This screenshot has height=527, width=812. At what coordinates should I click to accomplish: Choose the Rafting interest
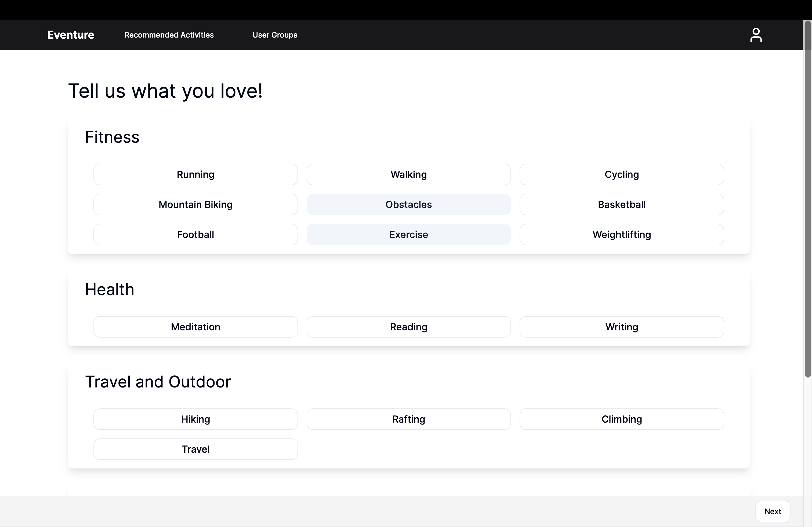coord(408,419)
